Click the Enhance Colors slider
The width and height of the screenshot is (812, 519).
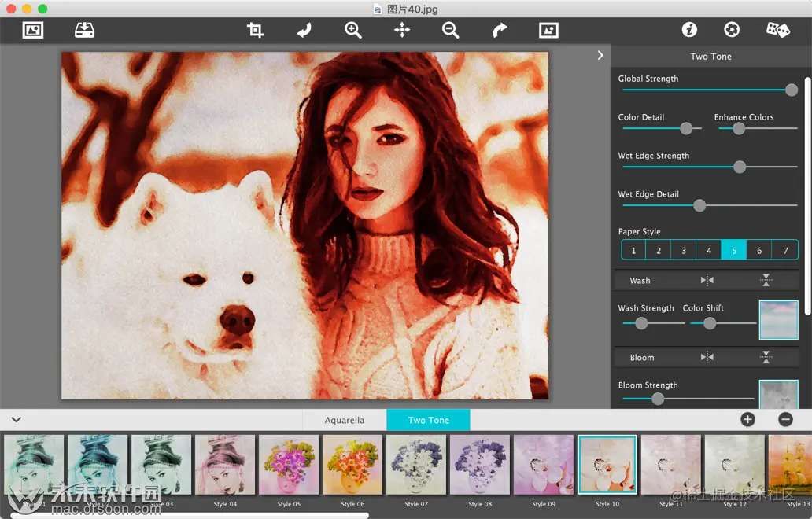pos(758,128)
